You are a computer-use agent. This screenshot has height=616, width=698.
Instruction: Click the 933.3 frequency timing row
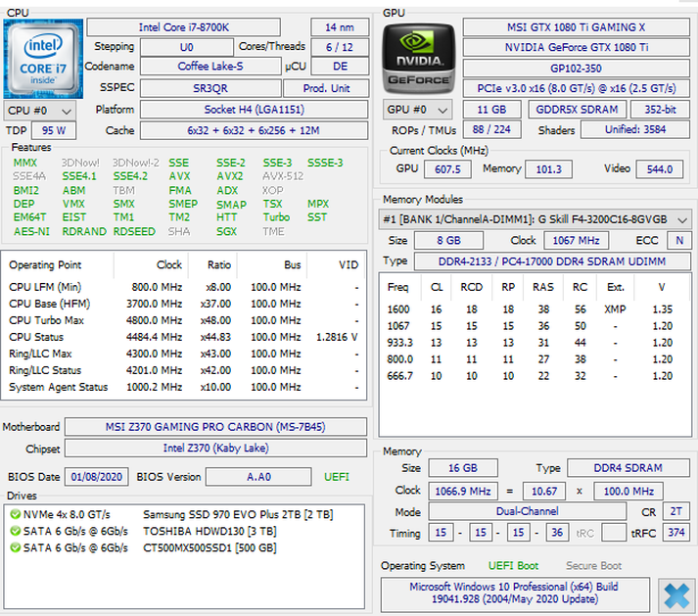pyautogui.click(x=530, y=343)
